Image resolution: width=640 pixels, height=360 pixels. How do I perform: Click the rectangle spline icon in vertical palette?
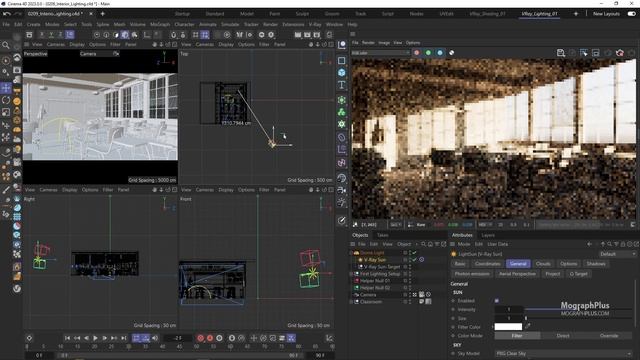click(342, 60)
